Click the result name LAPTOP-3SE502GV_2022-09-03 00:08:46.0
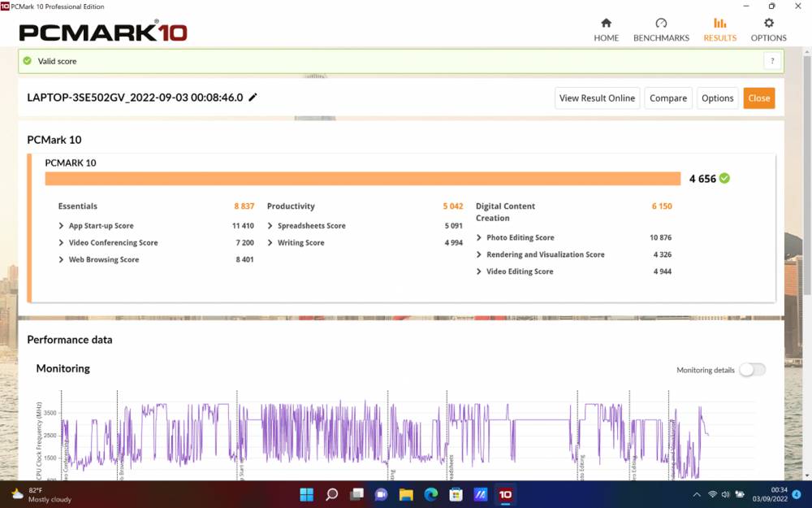The height and width of the screenshot is (508, 812). point(135,98)
